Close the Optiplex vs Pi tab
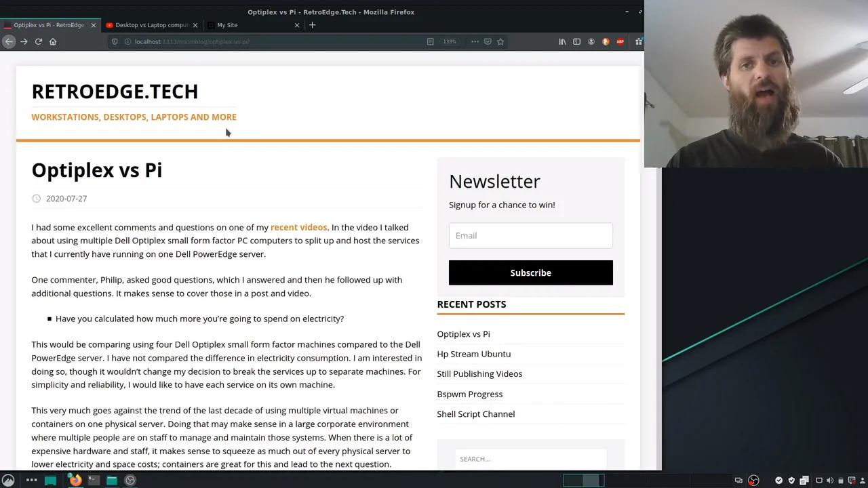868x488 pixels. (93, 25)
